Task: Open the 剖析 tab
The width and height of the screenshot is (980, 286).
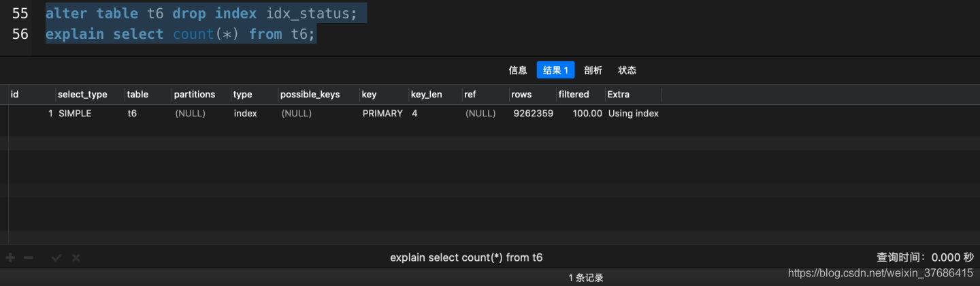Action: 593,70
